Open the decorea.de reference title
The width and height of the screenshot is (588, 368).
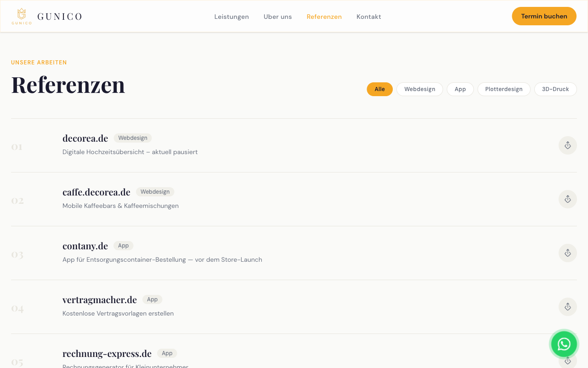pyautogui.click(x=85, y=138)
